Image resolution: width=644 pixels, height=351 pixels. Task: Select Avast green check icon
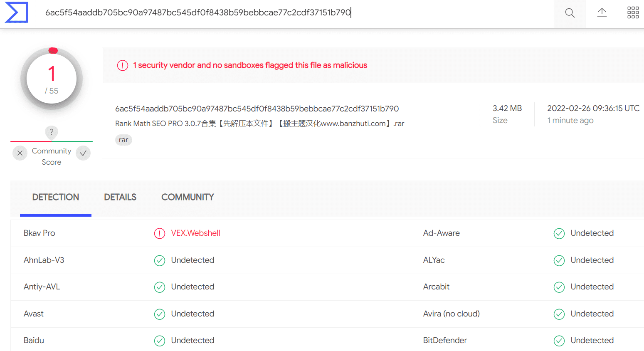[160, 314]
